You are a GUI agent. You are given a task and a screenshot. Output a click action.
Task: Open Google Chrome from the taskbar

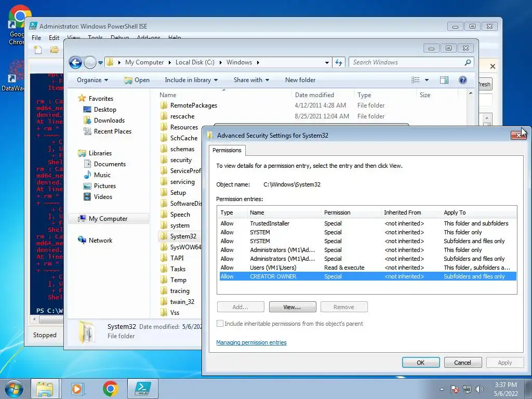110,389
